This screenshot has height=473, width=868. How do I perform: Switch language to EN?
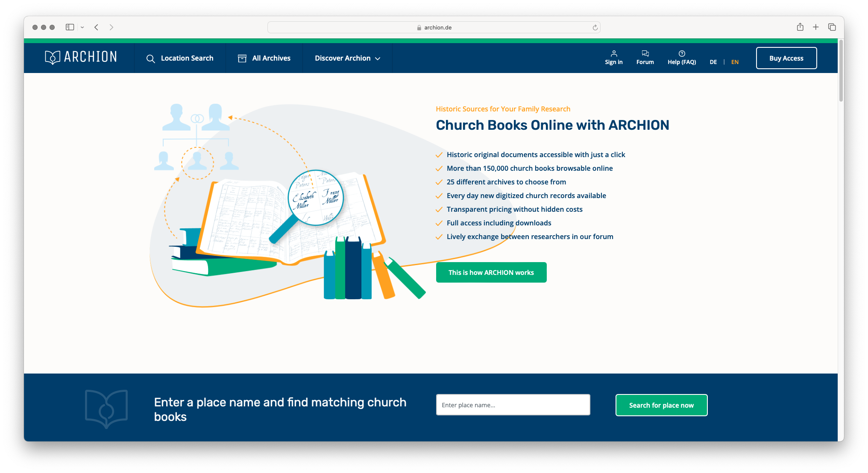coord(735,62)
